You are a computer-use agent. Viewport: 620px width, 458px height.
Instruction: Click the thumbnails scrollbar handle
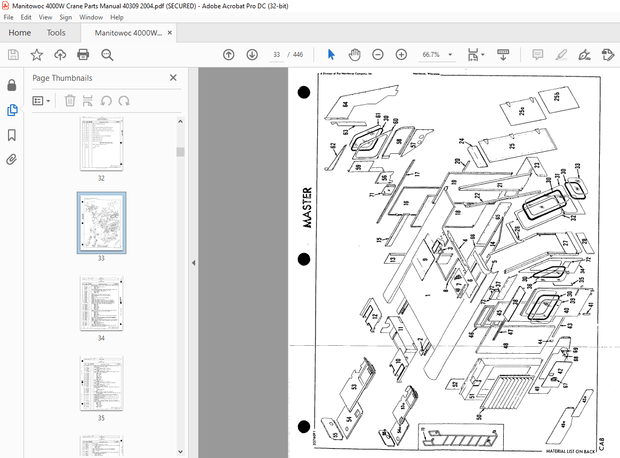[x=180, y=152]
